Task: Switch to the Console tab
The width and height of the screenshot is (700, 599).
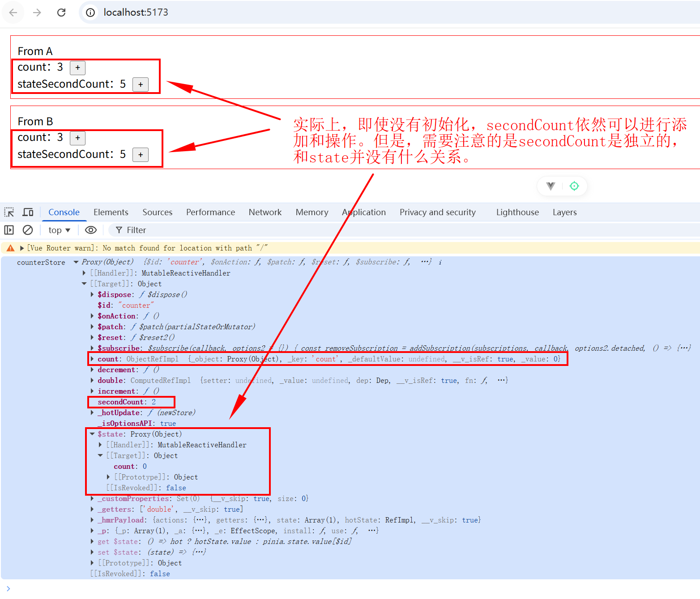Action: 64,212
